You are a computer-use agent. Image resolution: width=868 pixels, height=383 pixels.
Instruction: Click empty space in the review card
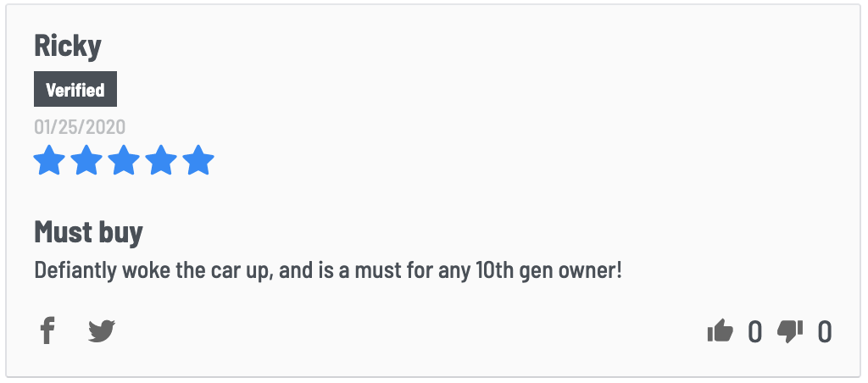[x=498, y=138]
